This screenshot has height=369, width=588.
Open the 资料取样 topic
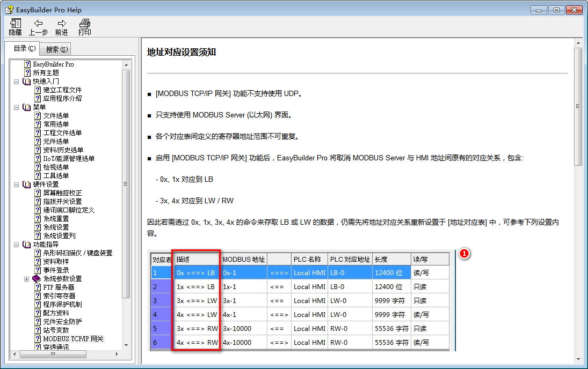click(x=56, y=262)
